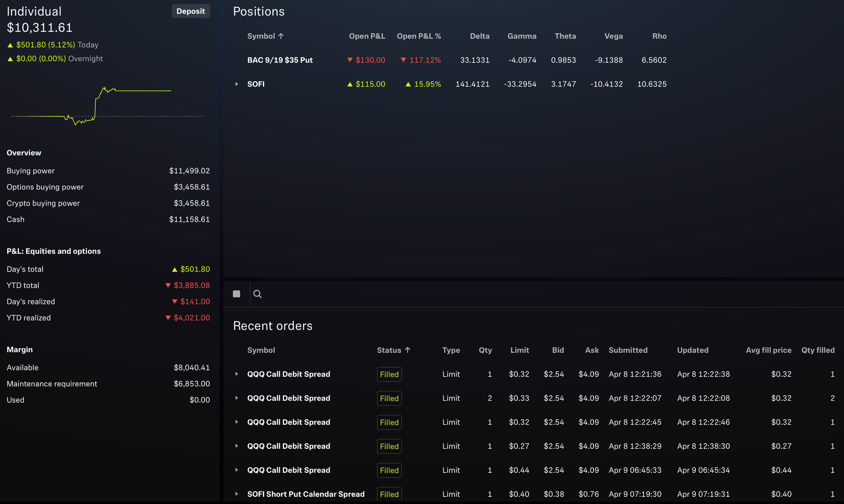This screenshot has height=504, width=844.
Task: Click the Recent orders heading
Action: pyautogui.click(x=273, y=326)
